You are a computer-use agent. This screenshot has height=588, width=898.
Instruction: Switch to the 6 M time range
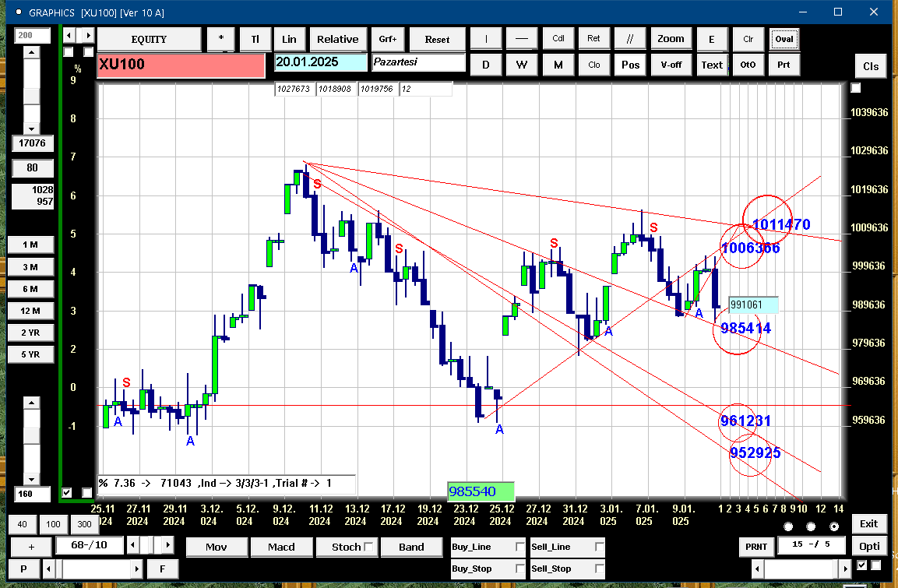[30, 289]
